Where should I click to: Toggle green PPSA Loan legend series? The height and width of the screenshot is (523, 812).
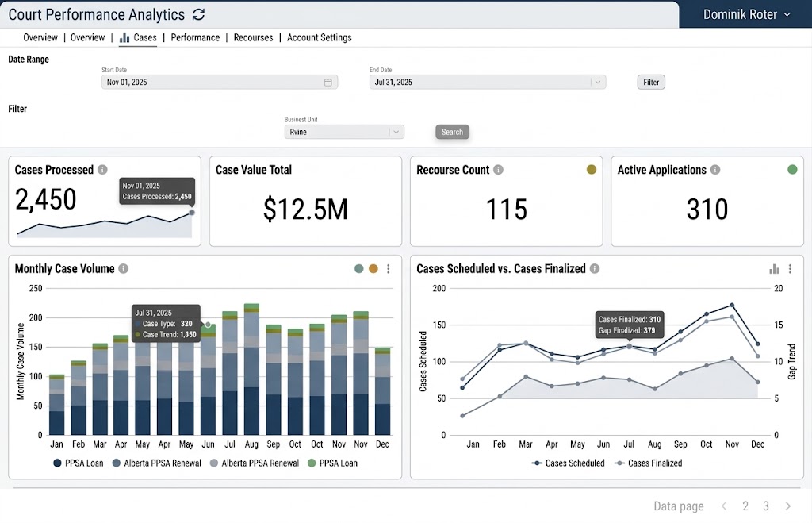(x=332, y=463)
